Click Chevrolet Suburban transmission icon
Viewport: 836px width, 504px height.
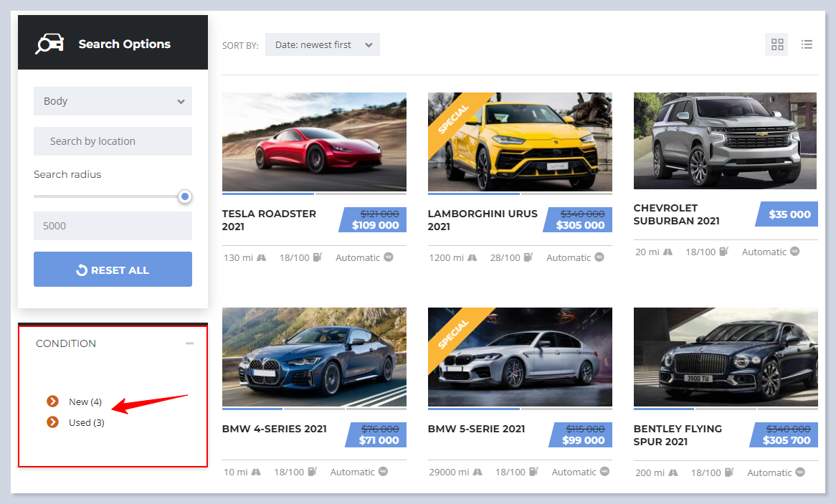coord(794,252)
